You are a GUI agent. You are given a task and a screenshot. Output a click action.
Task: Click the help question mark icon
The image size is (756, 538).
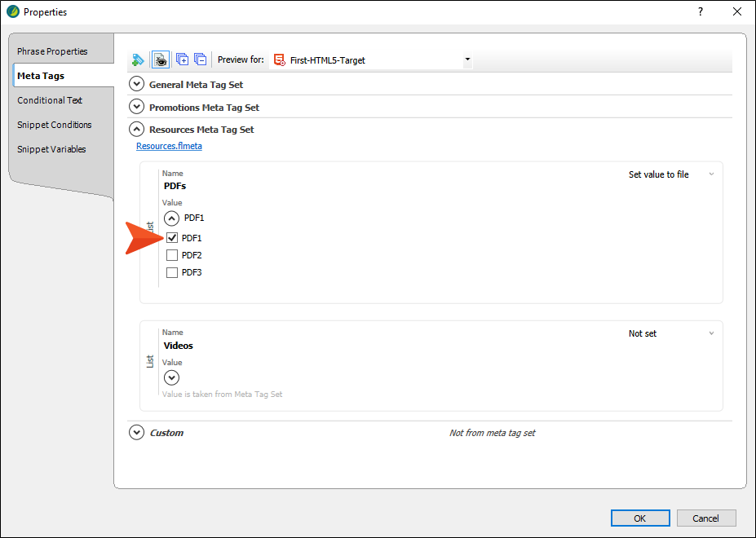tap(701, 11)
